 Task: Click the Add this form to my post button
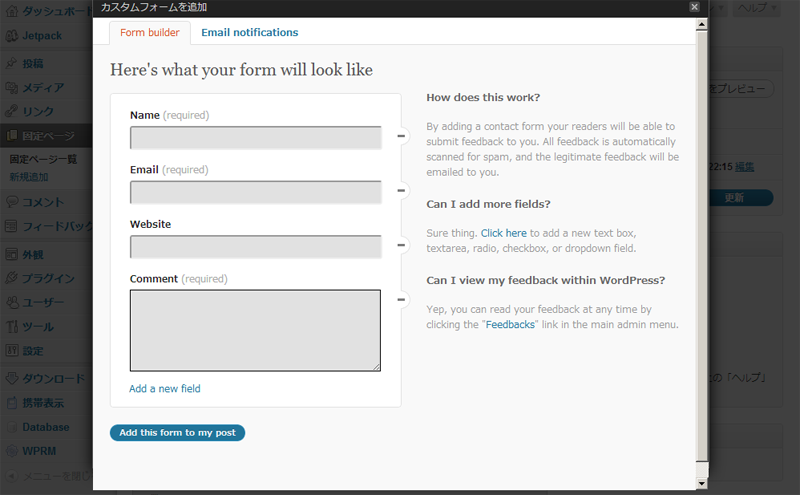(x=178, y=433)
